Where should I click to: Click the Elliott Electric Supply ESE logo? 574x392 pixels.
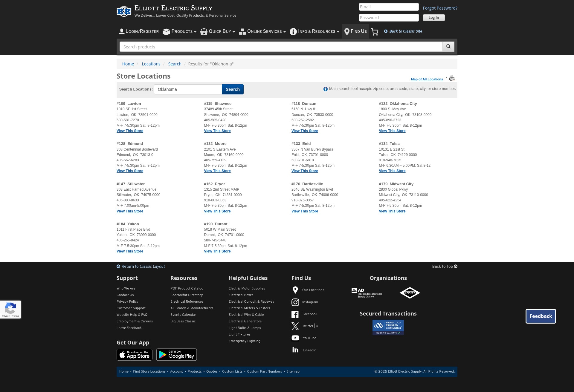(124, 11)
